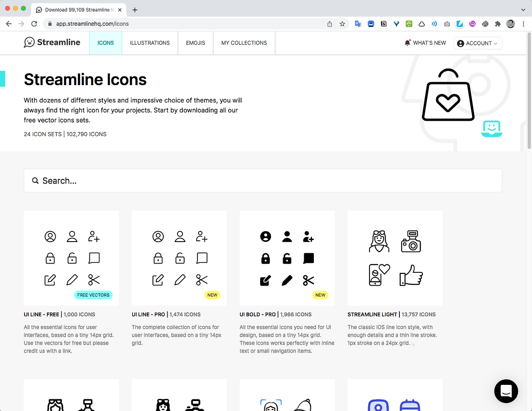Click the edit-square icon in UI Line Pro card
Screen dimensions: 532x411
click(x=158, y=280)
